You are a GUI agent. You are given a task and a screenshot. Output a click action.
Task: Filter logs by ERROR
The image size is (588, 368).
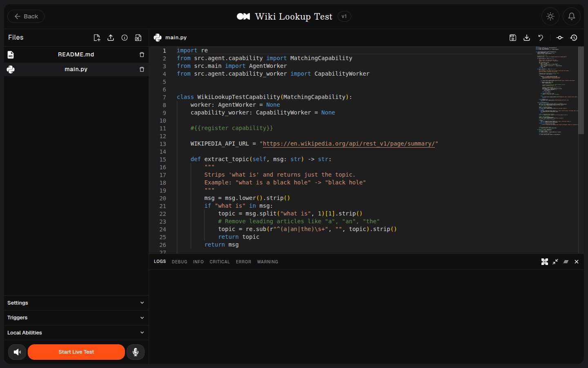[x=243, y=262]
